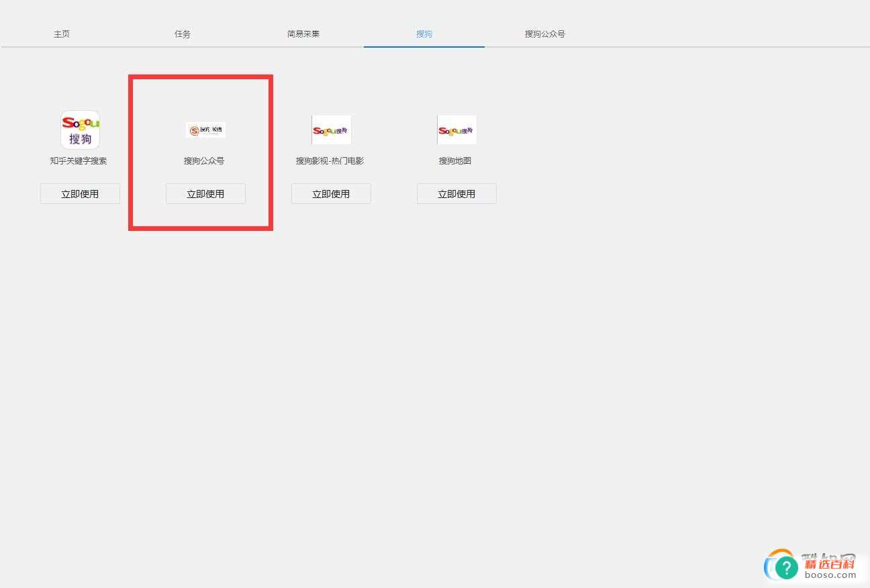Click the 知乎关键字搜索 Sogou app icon
Viewport: 870px width, 588px height.
[x=80, y=130]
